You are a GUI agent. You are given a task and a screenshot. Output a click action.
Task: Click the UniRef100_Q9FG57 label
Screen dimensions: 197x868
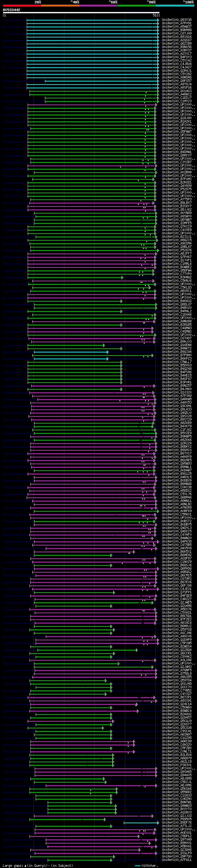pos(177,81)
